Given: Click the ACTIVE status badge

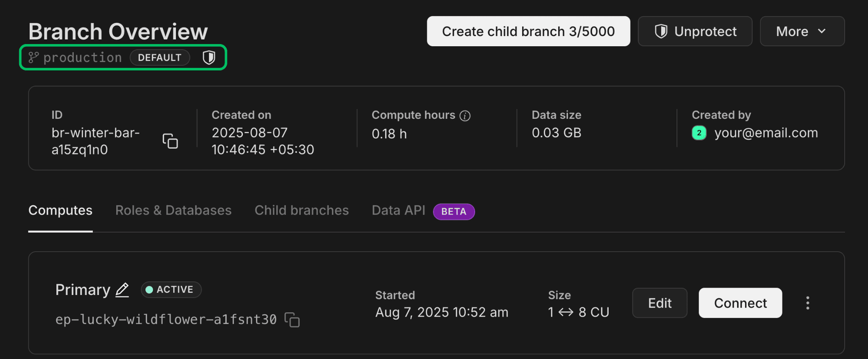Looking at the screenshot, I should tap(171, 290).
